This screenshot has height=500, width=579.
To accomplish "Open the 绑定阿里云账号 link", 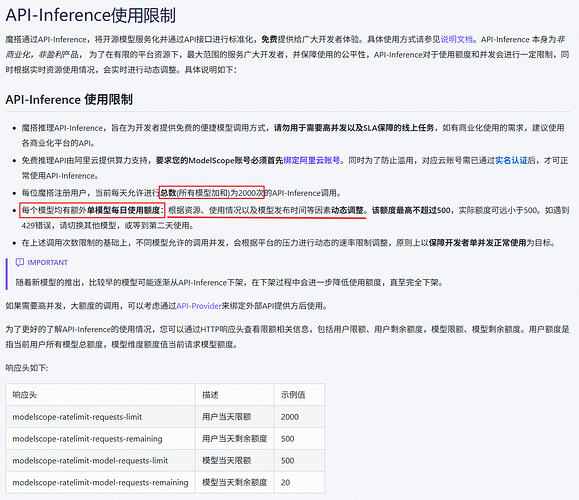I will pyautogui.click(x=312, y=160).
